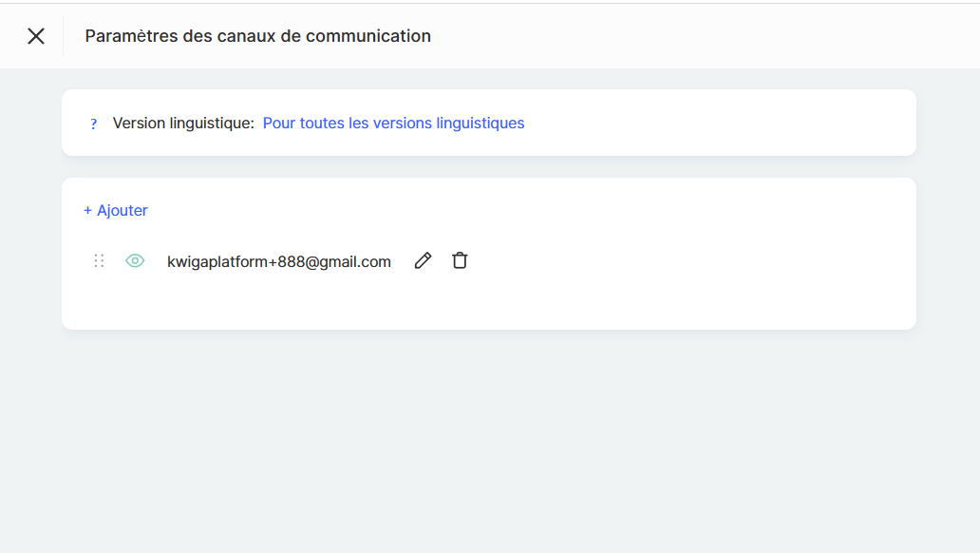Click the question mark help icon
The height and width of the screenshot is (553, 980).
click(93, 124)
